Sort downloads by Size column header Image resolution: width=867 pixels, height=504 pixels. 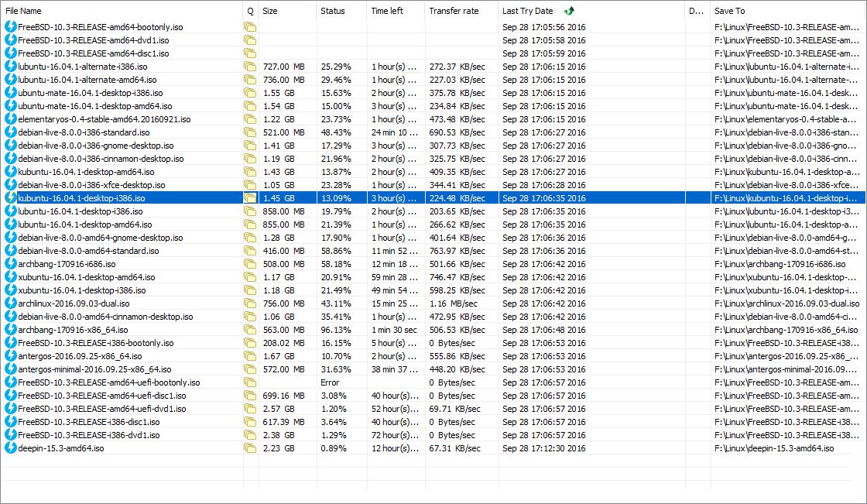(287, 11)
